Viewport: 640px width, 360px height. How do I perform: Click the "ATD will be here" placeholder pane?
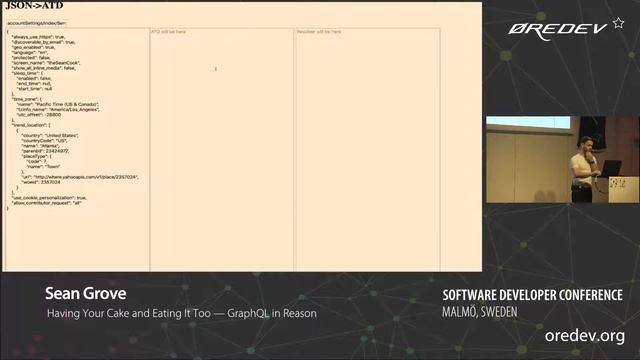tap(222, 149)
